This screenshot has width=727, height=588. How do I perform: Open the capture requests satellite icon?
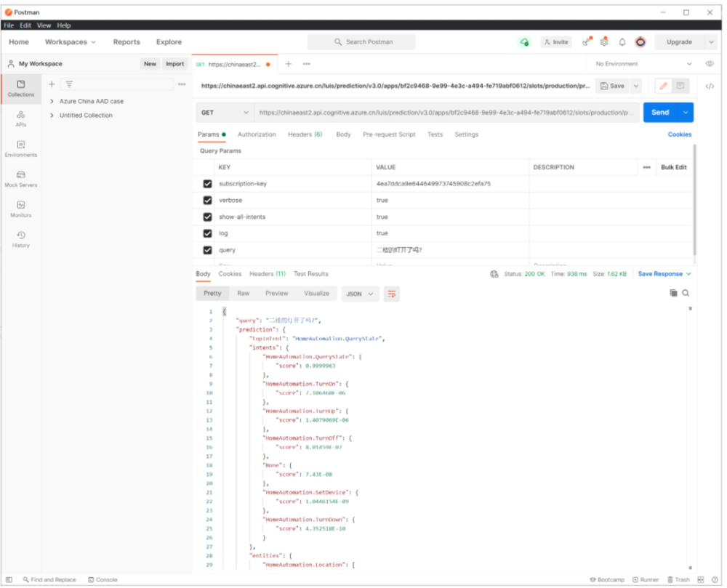(587, 41)
